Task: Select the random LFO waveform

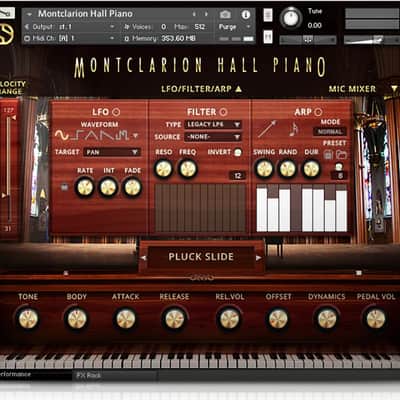Action: 123,135
